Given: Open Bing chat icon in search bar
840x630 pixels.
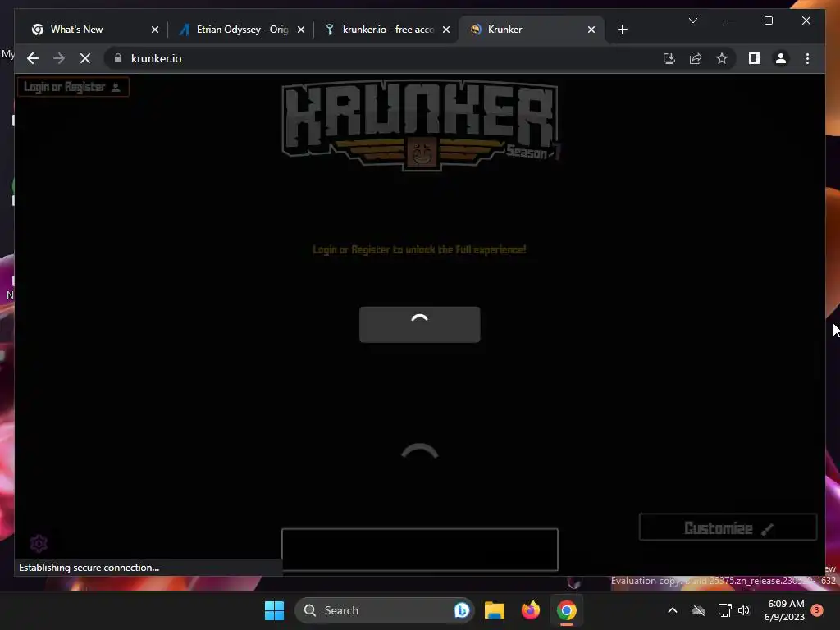Looking at the screenshot, I should 461,610.
